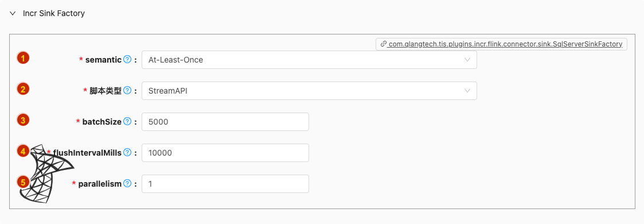Viewport: 644px width, 224px height.
Task: Focus the batchSize input showing 5000
Action: tap(225, 122)
